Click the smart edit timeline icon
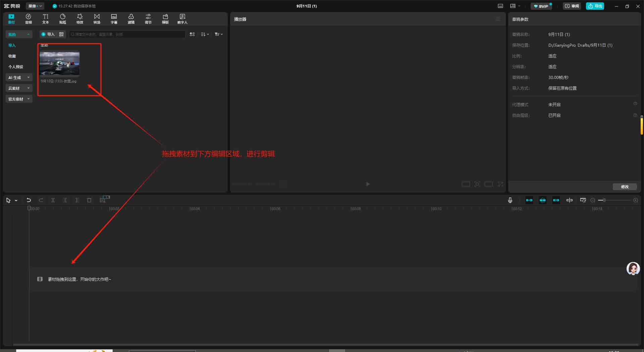 pos(103,200)
